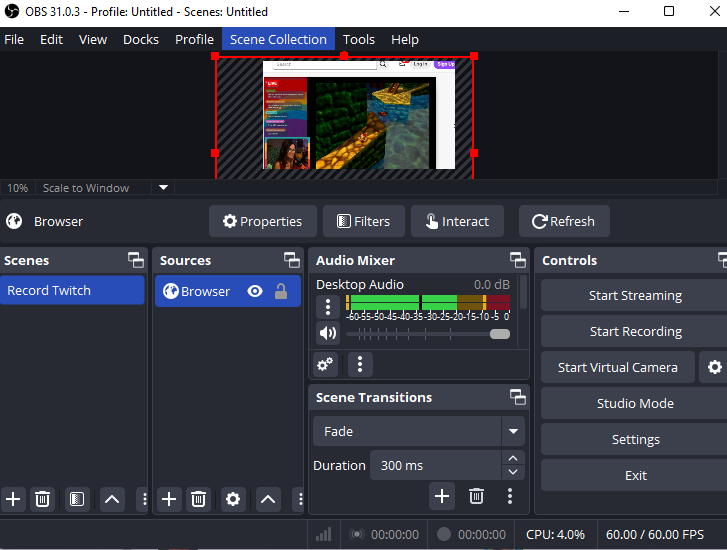
Task: Open the preview scaling dropdown arrow
Action: (x=163, y=188)
